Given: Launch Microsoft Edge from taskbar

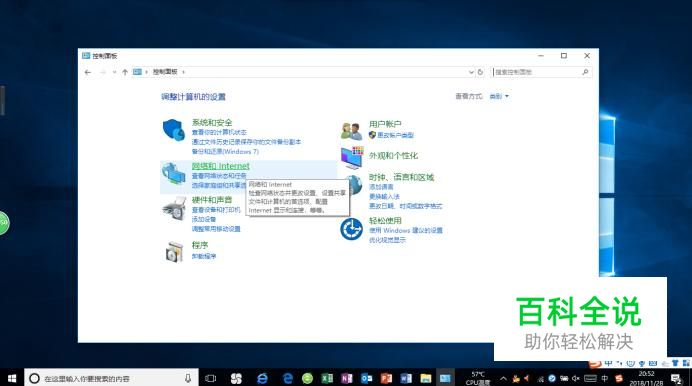Looking at the screenshot, I should [x=288, y=378].
